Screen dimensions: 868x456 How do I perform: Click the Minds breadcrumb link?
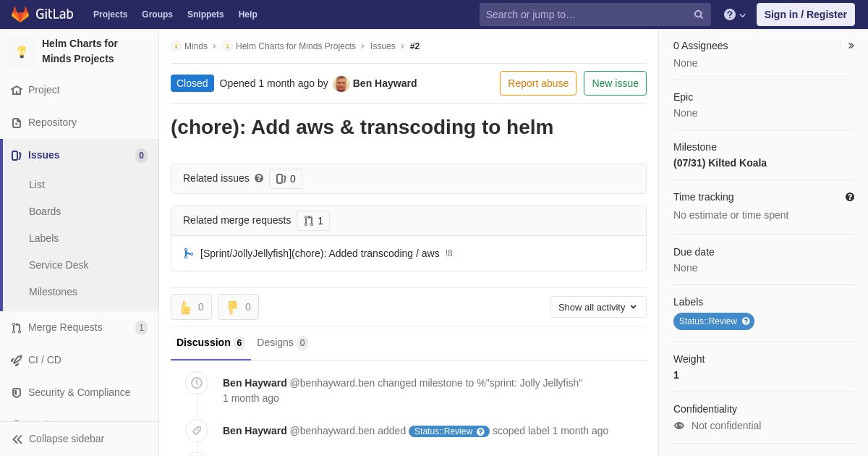click(x=196, y=46)
